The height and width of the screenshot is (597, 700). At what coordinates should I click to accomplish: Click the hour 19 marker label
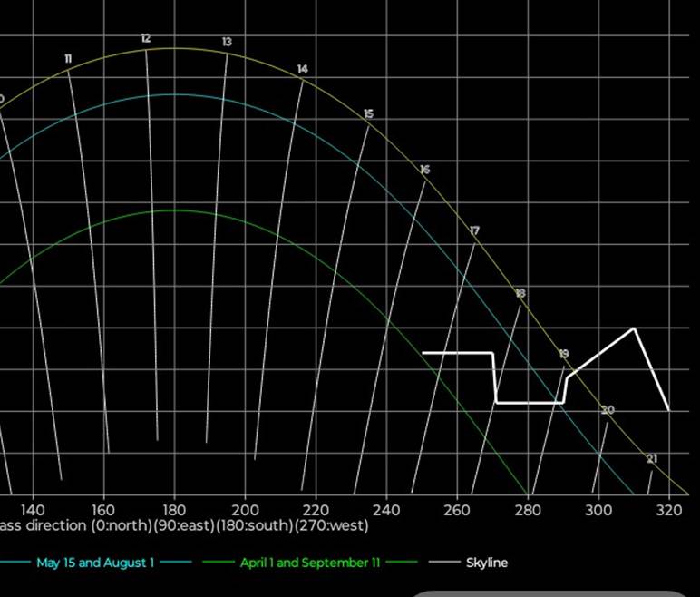pos(564,355)
